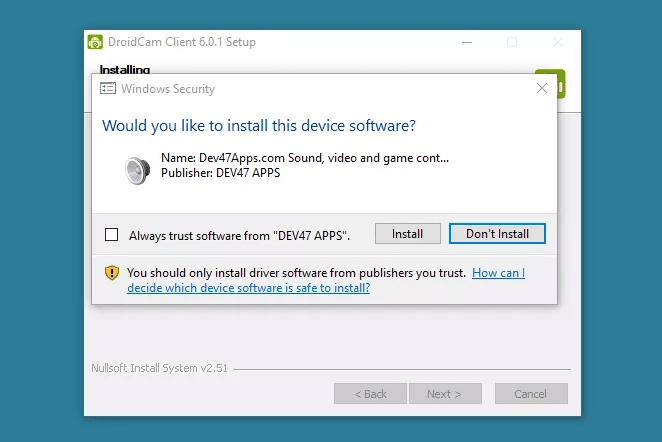Click the Install button
662x442 pixels.
407,233
